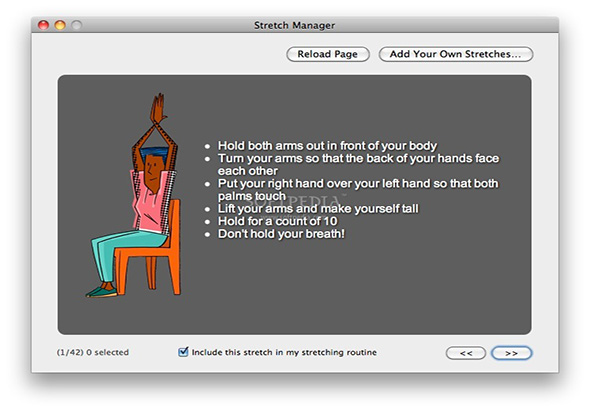Click 'Hold for a count of 10' line
This screenshot has width=590, height=411.
tap(277, 221)
